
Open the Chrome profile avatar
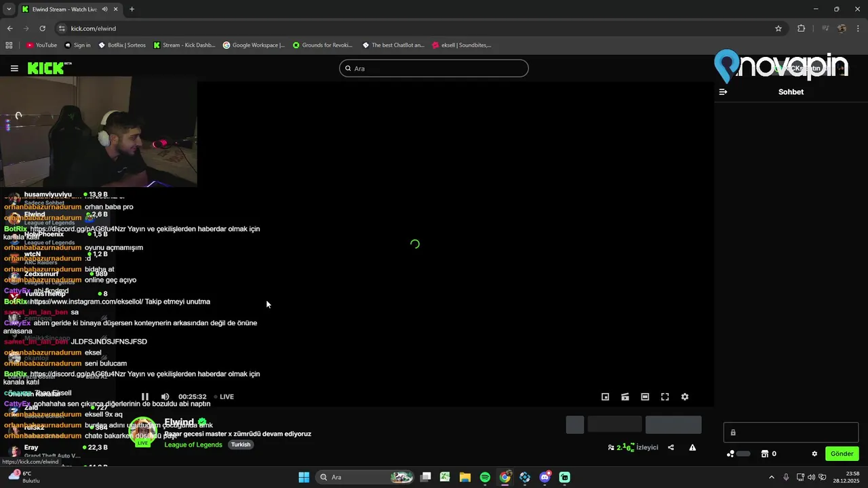point(842,28)
